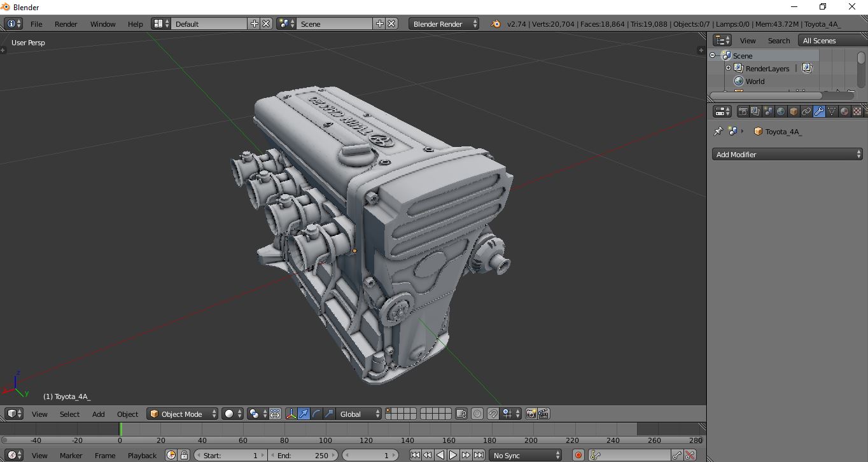Enable the first scene layer button

click(388, 411)
